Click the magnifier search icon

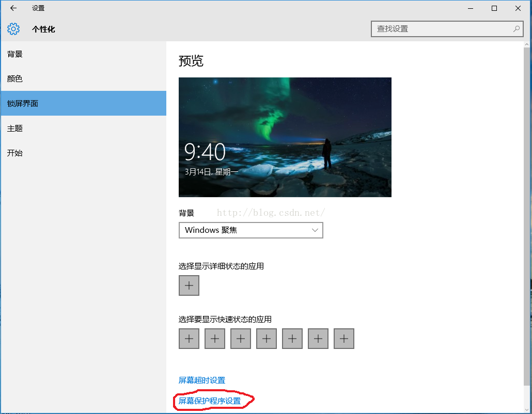click(517, 29)
